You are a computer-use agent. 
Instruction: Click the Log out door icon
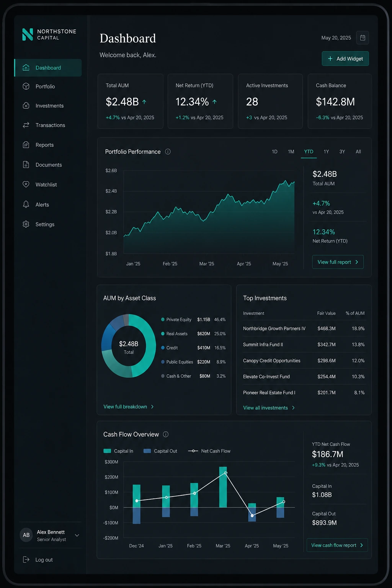pyautogui.click(x=26, y=559)
